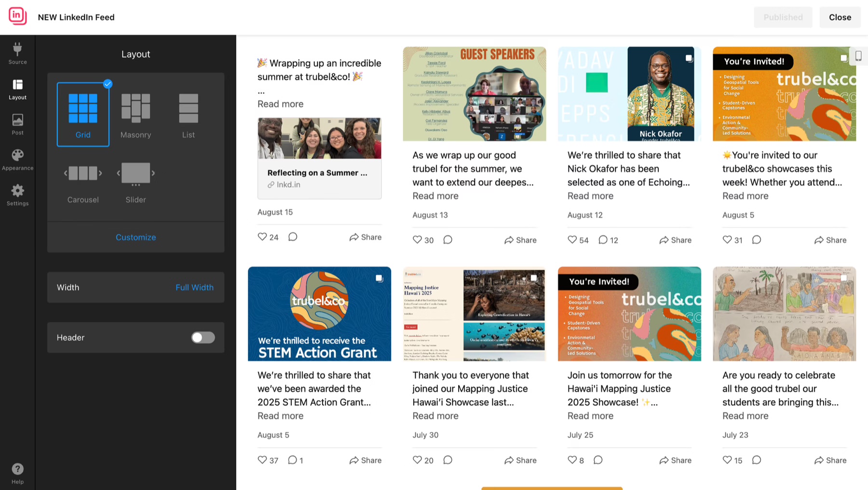Open comments on the July 23 post
The height and width of the screenshot is (490, 868).
(757, 460)
